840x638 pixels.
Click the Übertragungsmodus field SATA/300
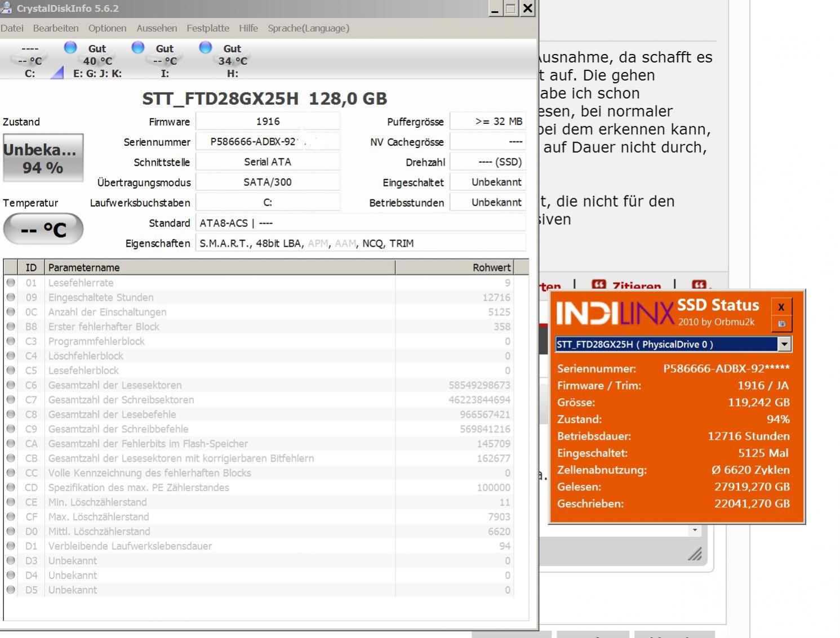tap(268, 182)
